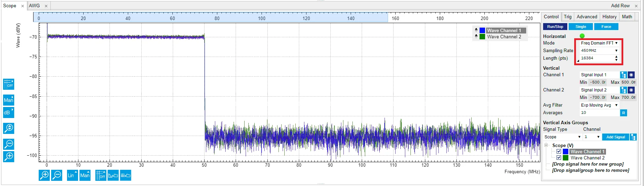Screen dimensions: 644x186
Task: Zoom in the horizontal frequency axis
Action: 44,175
